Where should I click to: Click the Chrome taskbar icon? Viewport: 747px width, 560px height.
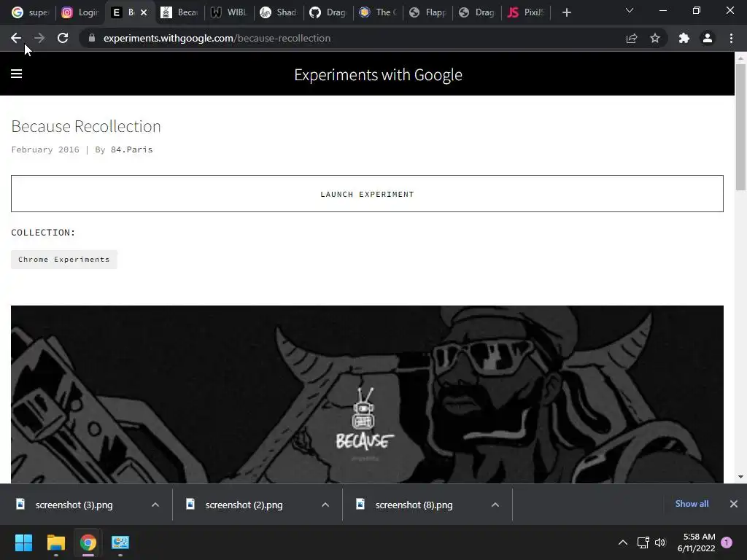[88, 542]
